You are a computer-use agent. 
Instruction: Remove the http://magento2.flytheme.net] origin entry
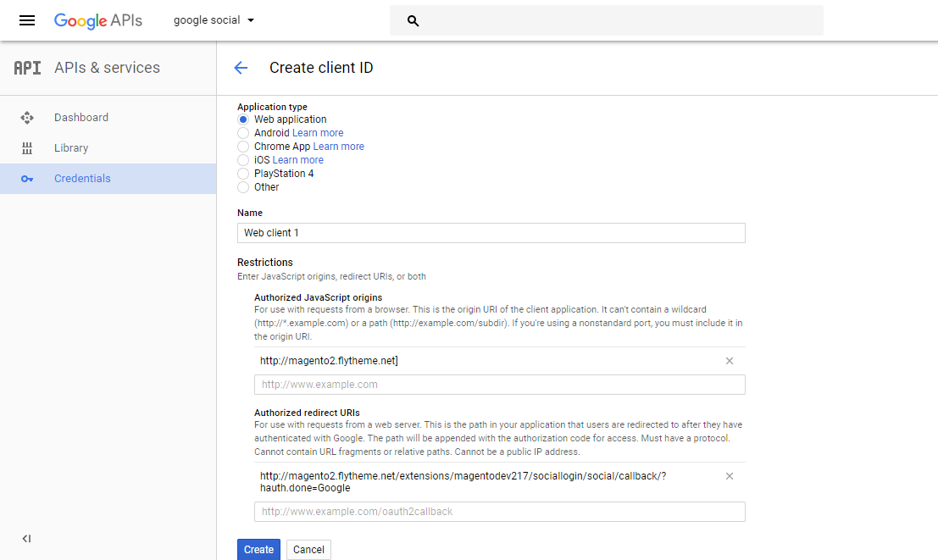(x=730, y=361)
